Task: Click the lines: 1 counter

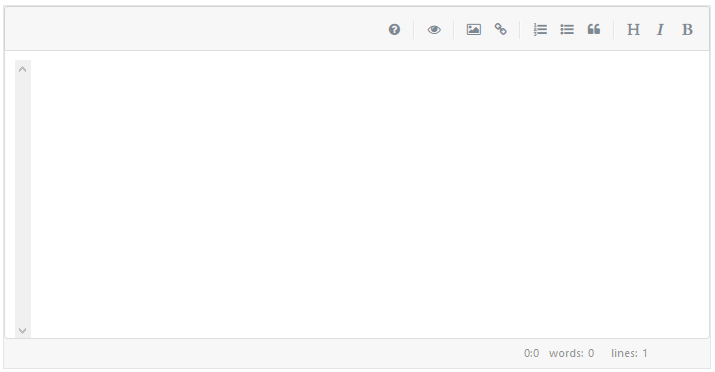Action: point(629,353)
